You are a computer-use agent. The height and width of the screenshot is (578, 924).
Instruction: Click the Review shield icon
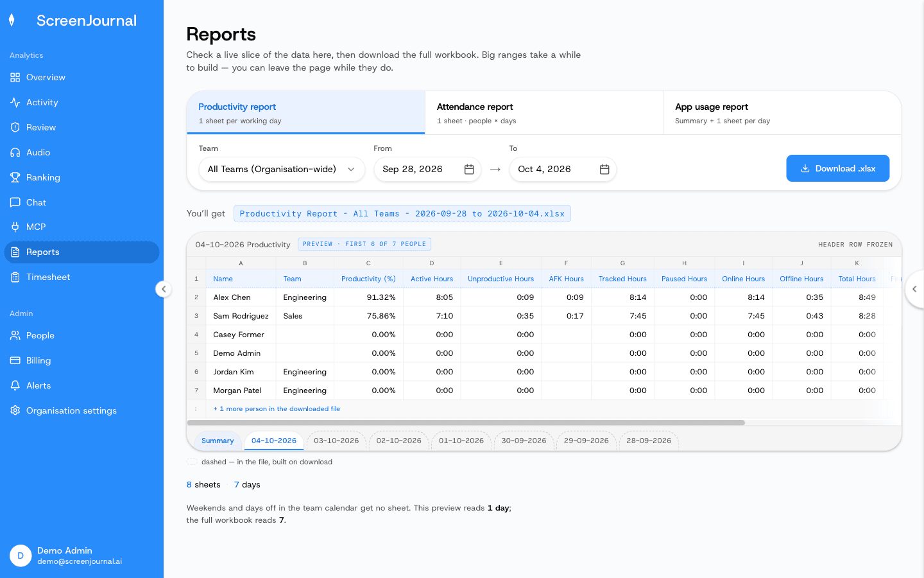coord(15,128)
